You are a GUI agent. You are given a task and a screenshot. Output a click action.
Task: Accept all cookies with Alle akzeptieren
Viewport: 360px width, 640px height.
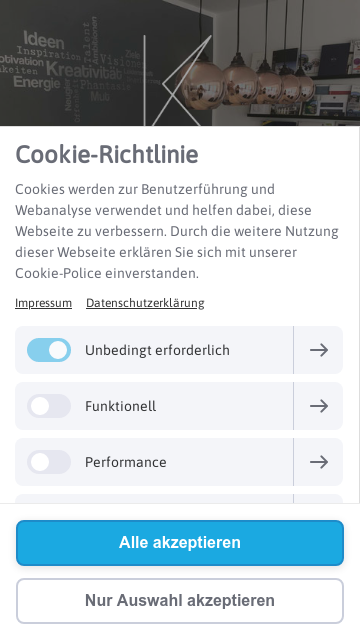(x=180, y=543)
